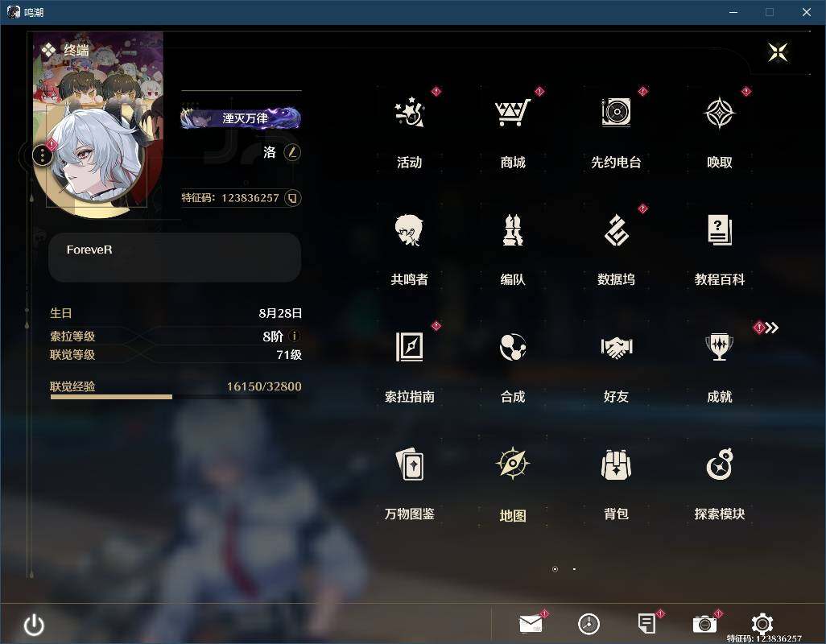Select the first page indicator dot
The image size is (826, 644).
point(555,569)
